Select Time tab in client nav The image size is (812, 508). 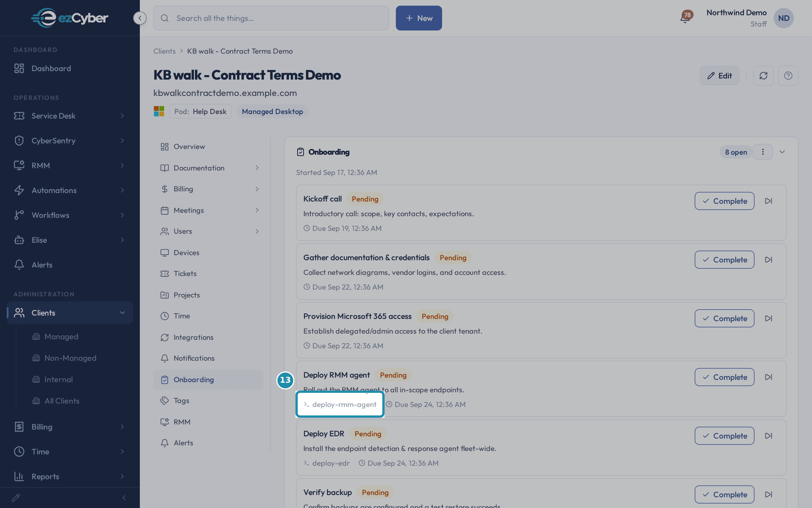(208, 316)
